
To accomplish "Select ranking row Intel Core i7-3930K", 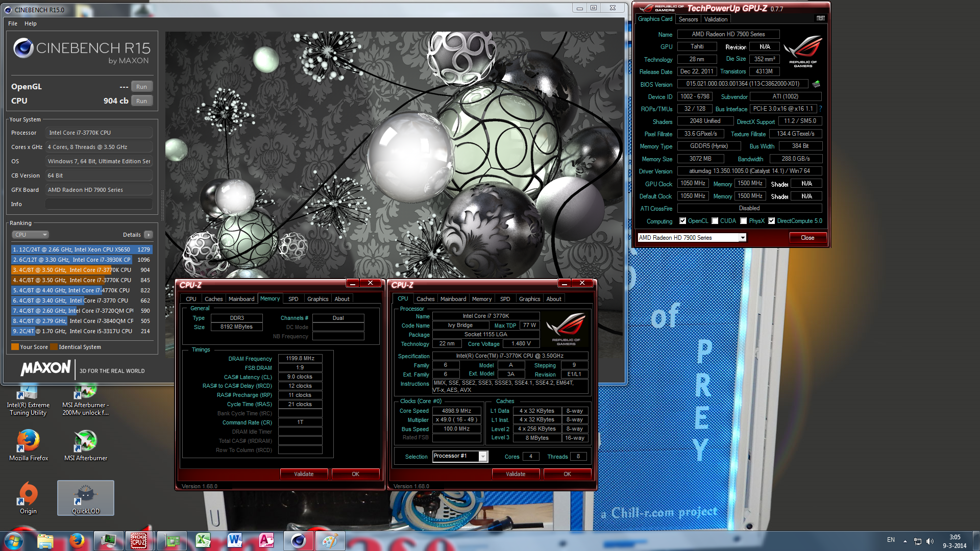I will (82, 260).
